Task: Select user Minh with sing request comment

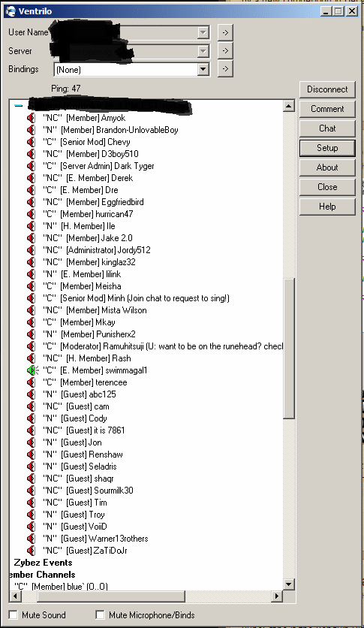Action: coord(136,298)
